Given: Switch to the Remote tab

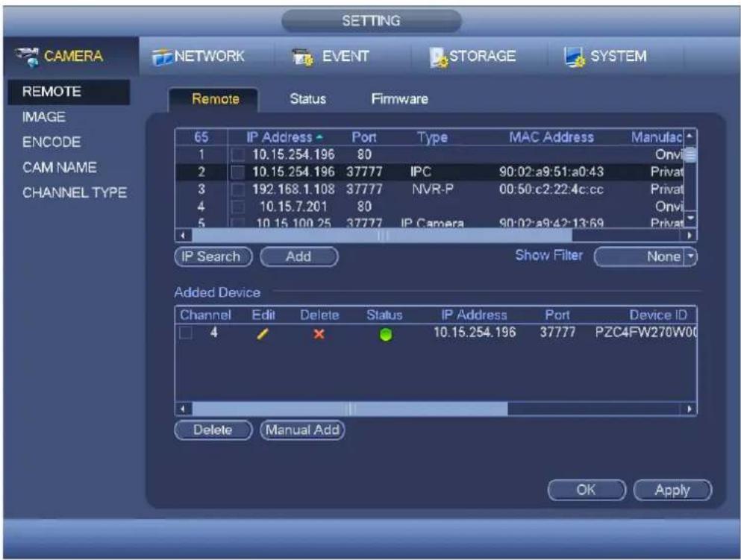Looking at the screenshot, I should point(215,98).
